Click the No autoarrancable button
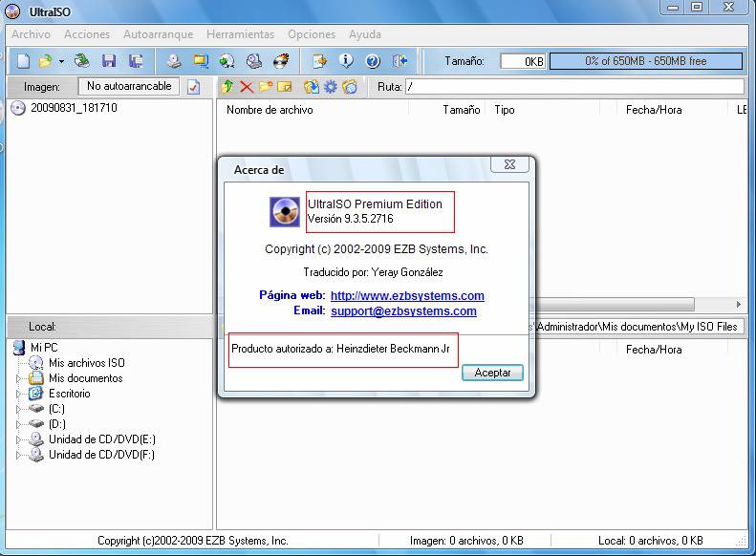Image resolution: width=756 pixels, height=556 pixels. point(129,86)
